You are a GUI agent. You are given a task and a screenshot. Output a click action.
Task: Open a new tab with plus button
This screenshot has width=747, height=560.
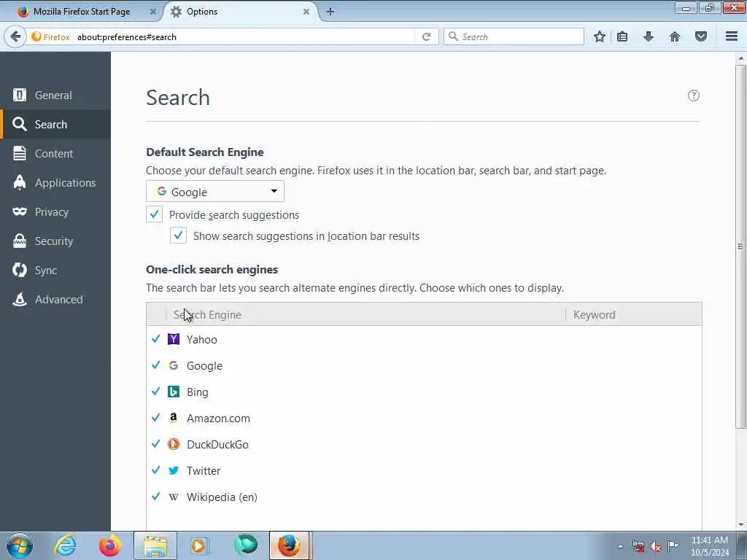(x=330, y=12)
